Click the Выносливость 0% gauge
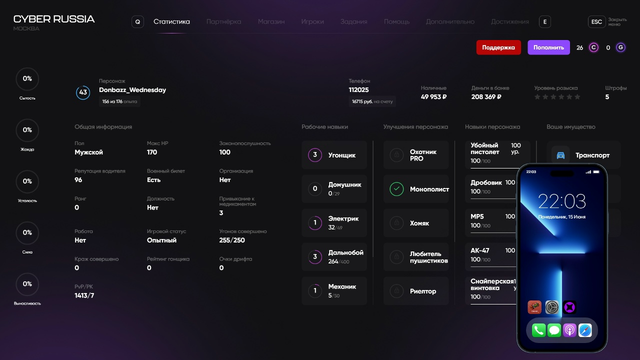Viewport: 640px width, 360px height. (x=27, y=284)
